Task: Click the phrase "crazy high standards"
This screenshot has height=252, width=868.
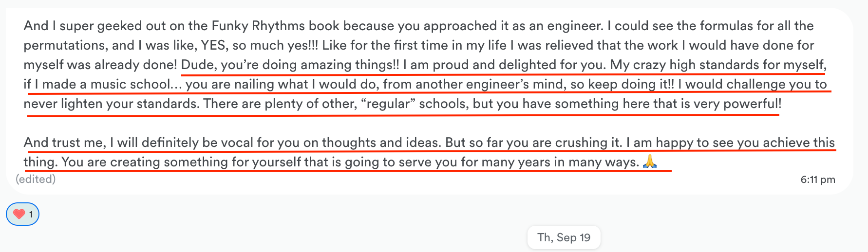Action: click(704, 65)
